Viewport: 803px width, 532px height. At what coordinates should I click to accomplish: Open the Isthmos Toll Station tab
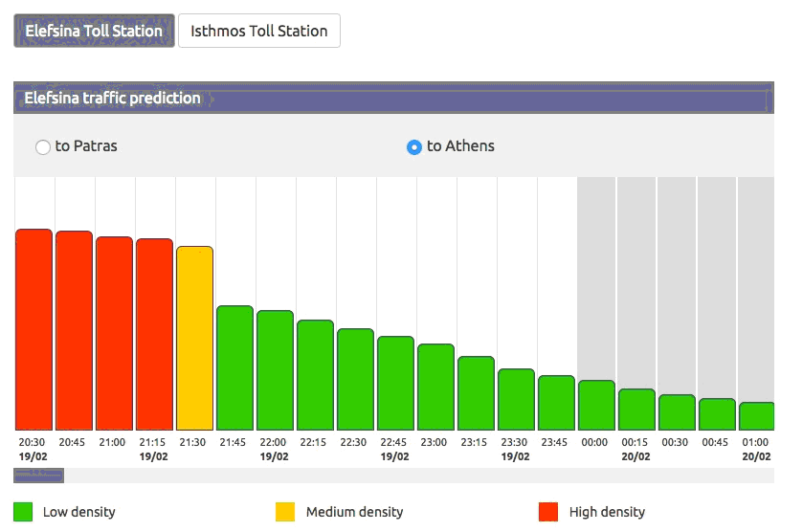pos(258,31)
